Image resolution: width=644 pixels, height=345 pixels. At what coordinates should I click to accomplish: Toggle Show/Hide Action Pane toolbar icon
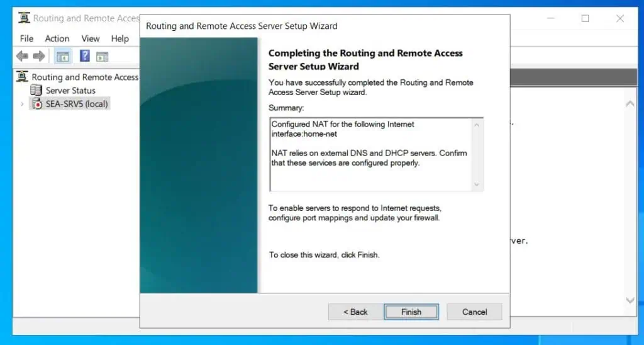(102, 56)
